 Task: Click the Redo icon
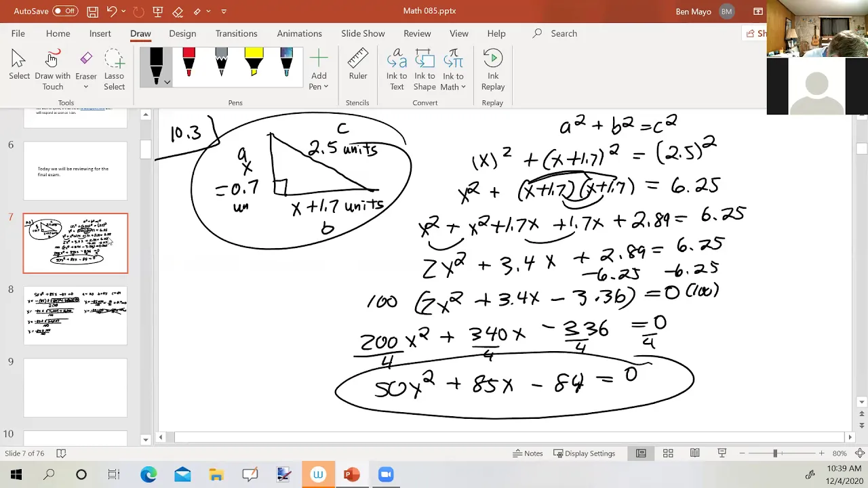pyautogui.click(x=138, y=11)
